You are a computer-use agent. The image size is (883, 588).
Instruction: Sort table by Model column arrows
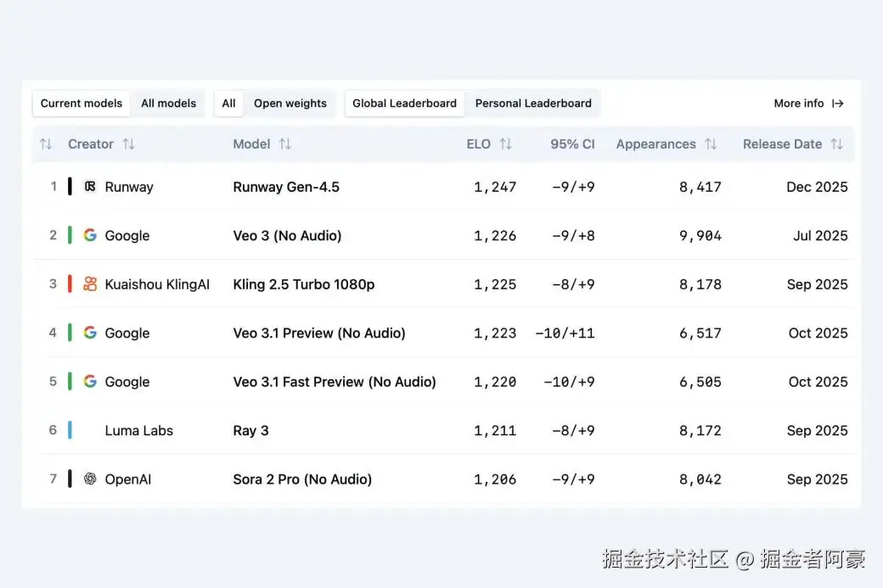click(285, 144)
